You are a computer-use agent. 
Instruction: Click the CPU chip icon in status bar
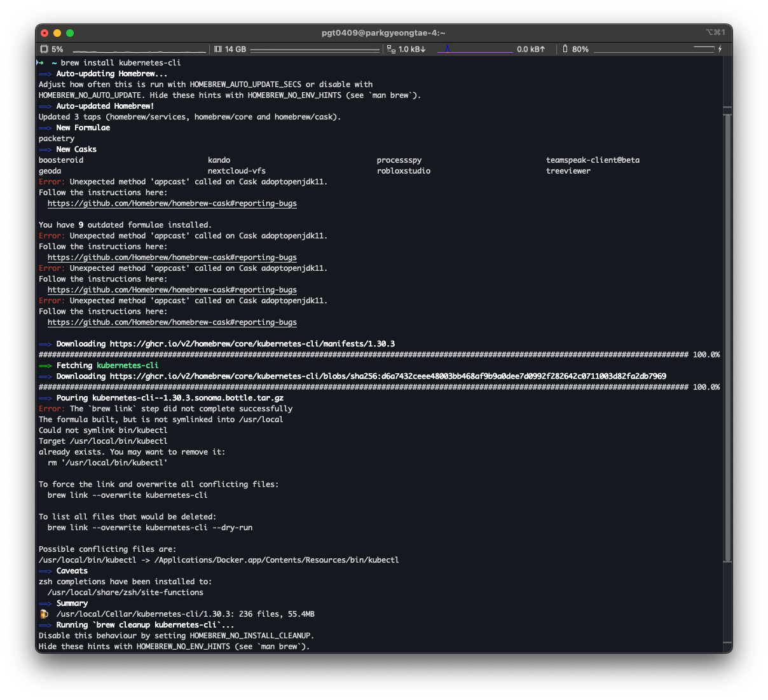tap(44, 49)
